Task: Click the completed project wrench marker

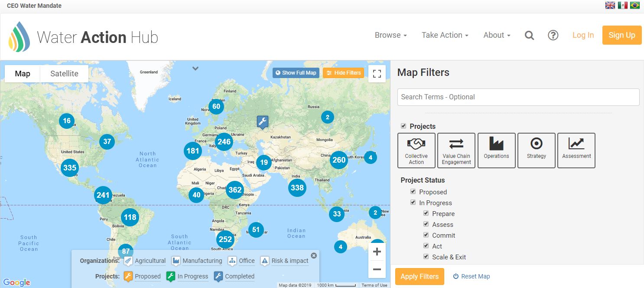Action: 262,122
